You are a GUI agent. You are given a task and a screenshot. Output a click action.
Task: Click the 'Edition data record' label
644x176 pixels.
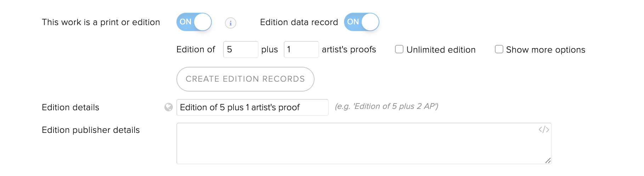click(x=299, y=22)
